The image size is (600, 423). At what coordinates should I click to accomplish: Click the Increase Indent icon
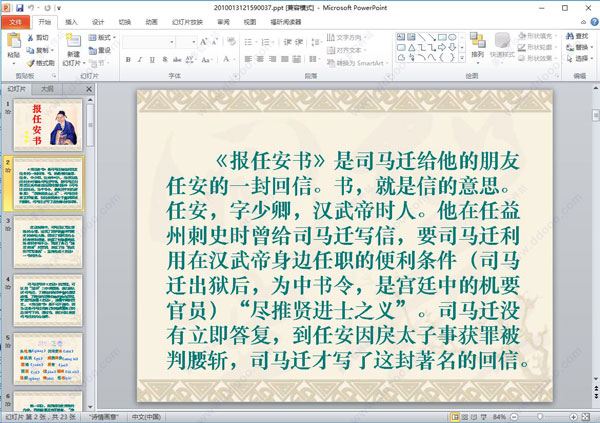[299, 42]
